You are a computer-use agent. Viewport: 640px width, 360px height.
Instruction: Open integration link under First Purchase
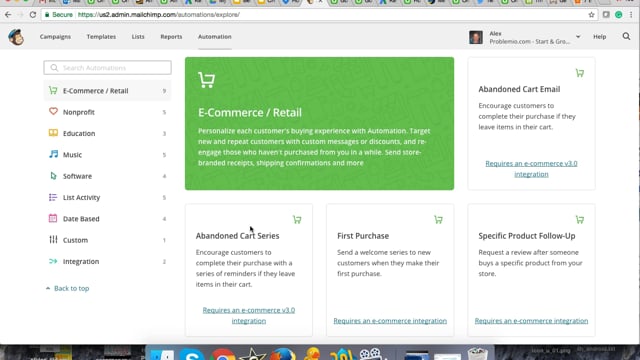(x=390, y=321)
